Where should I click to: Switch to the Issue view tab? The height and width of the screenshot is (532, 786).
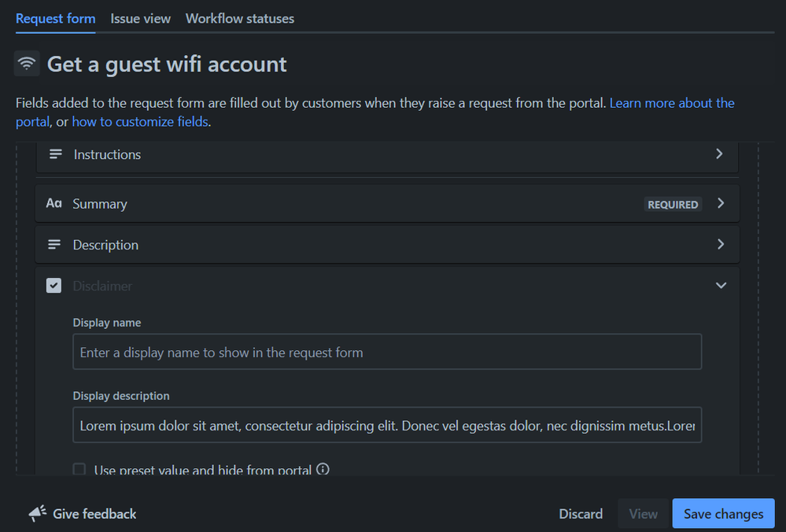140,18
